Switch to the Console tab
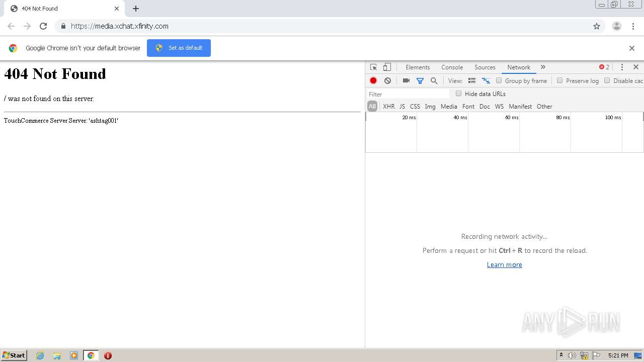 tap(452, 67)
